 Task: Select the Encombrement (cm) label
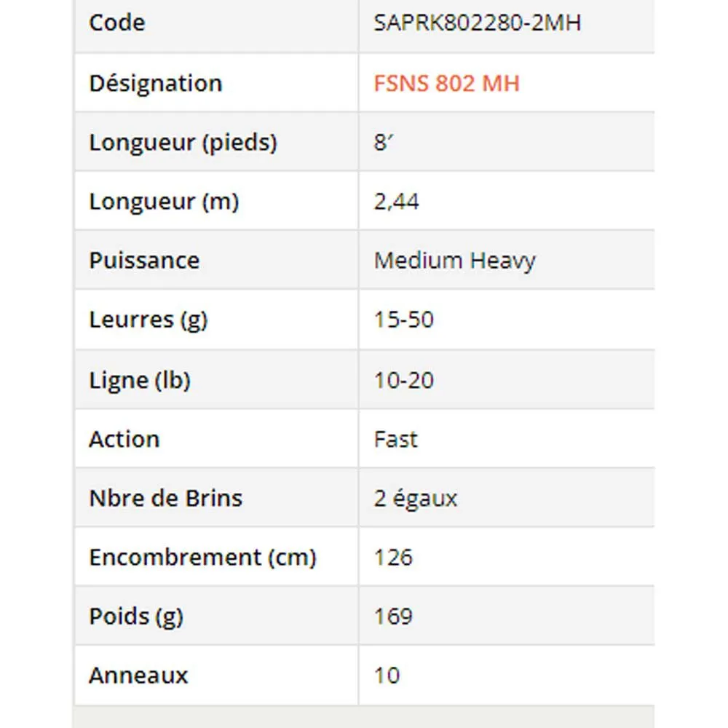click(x=202, y=557)
